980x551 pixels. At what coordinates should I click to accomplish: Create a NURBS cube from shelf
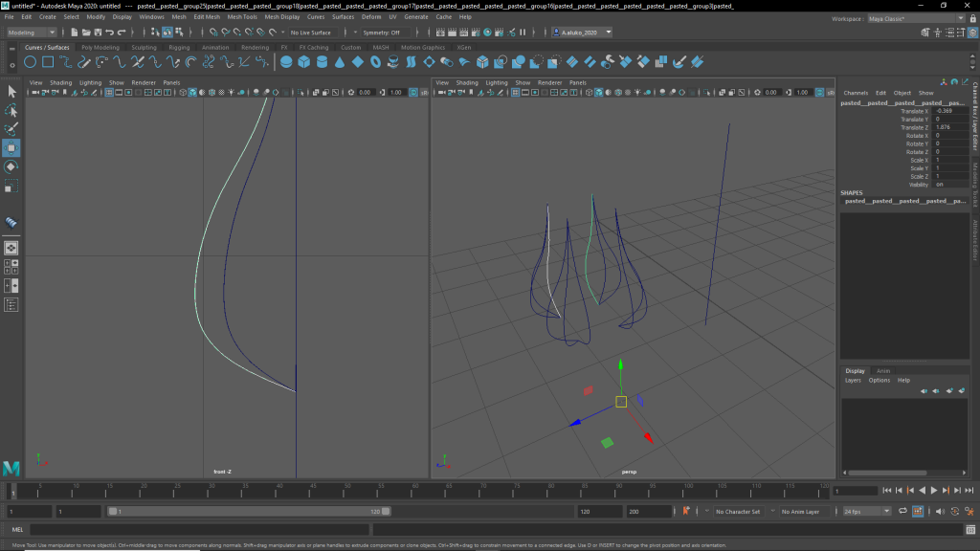(303, 62)
